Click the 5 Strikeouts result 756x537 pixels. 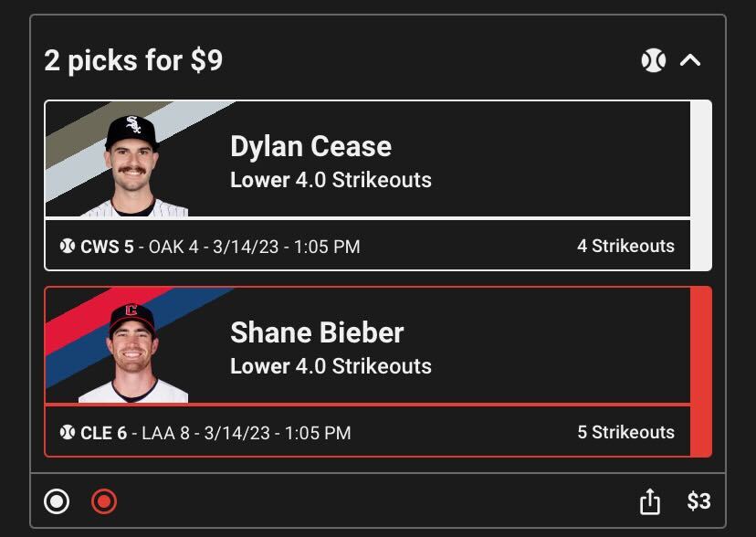625,433
